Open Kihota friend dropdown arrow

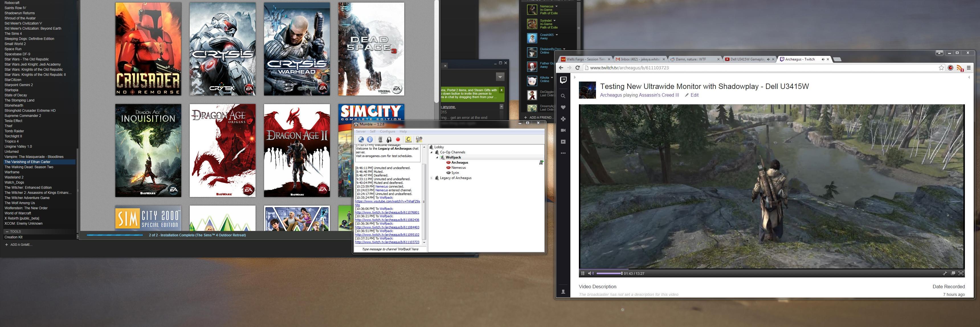coord(552,78)
